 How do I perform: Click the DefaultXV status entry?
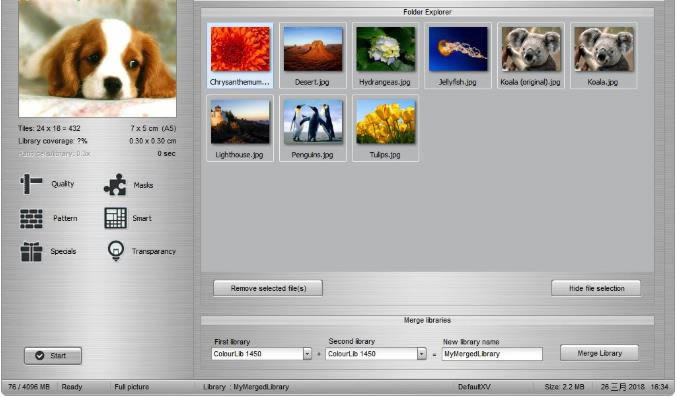tap(474, 387)
